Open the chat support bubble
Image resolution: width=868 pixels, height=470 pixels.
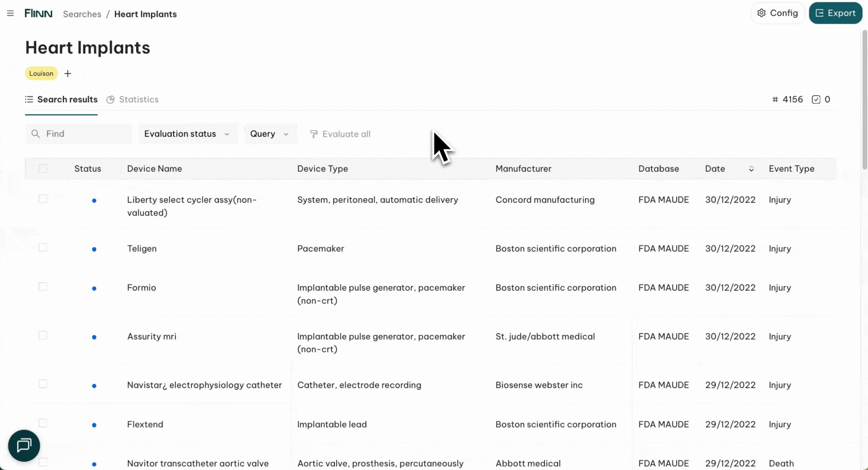click(x=24, y=445)
